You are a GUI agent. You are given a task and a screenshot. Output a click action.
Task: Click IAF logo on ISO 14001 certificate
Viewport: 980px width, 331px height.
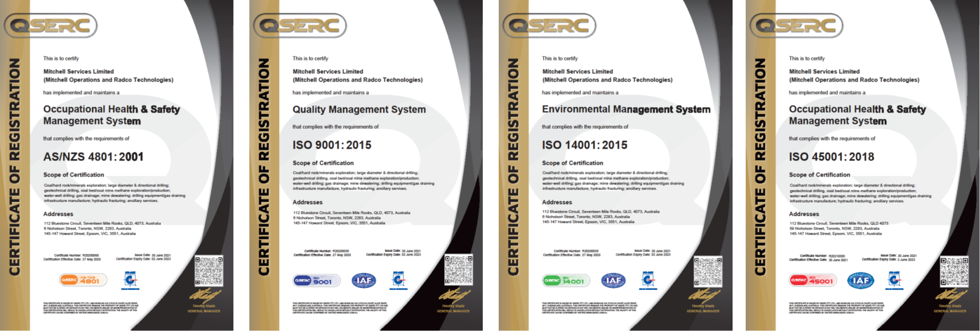click(613, 281)
